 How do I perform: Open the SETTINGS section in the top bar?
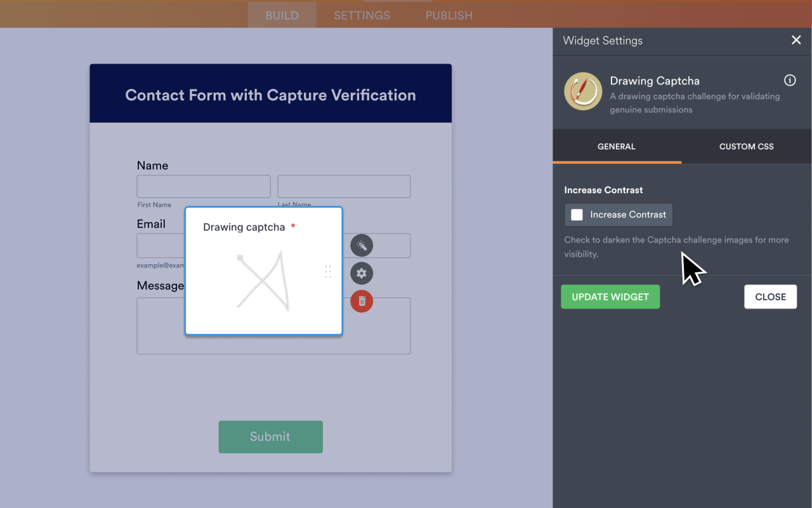tap(362, 15)
